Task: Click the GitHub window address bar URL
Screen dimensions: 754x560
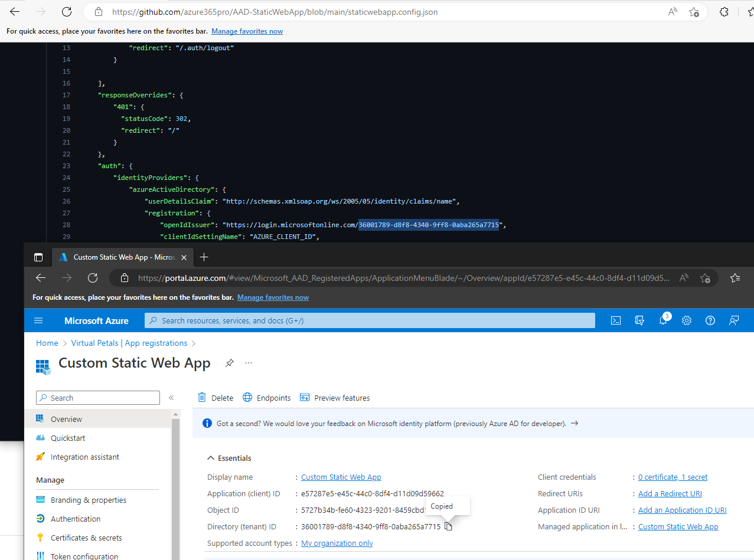Action: 275,12
